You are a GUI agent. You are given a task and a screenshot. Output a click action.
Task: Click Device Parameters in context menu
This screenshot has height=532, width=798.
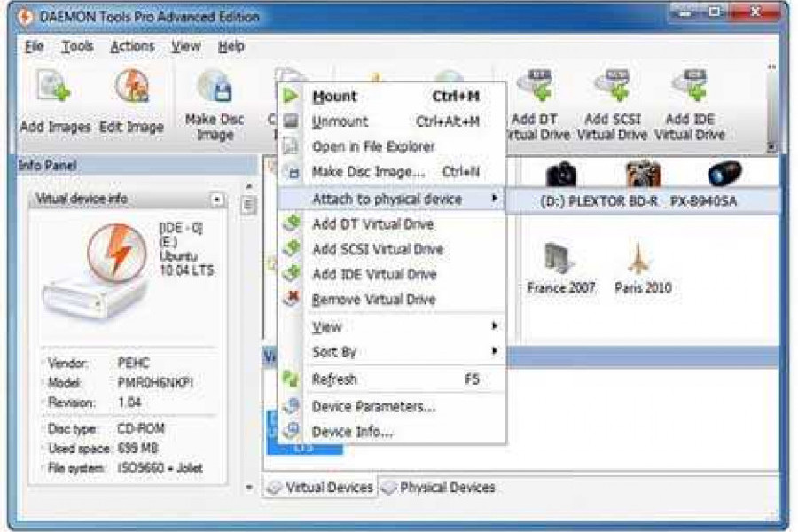coord(373,407)
